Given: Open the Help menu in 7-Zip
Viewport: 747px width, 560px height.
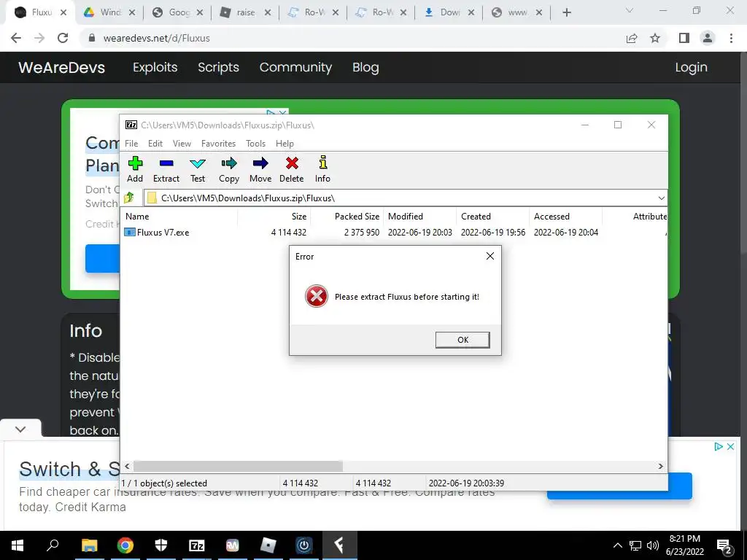Looking at the screenshot, I should [285, 144].
